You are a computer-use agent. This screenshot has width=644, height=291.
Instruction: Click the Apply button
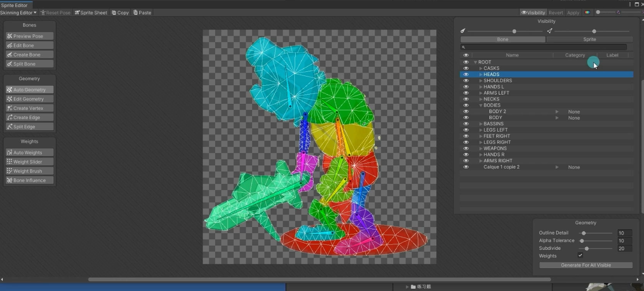click(573, 13)
